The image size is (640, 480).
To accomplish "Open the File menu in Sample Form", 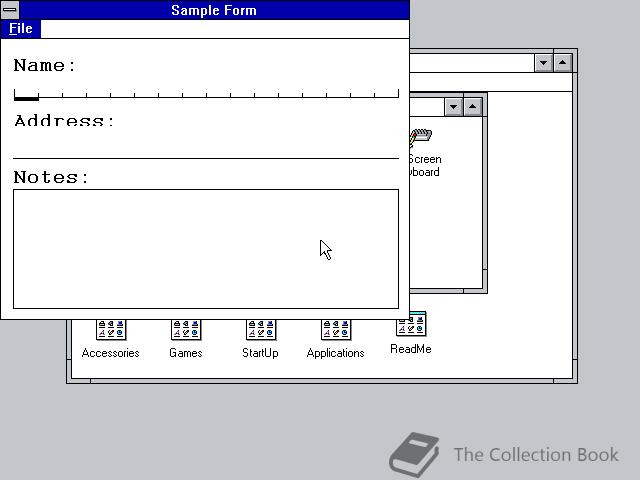I will (20, 29).
